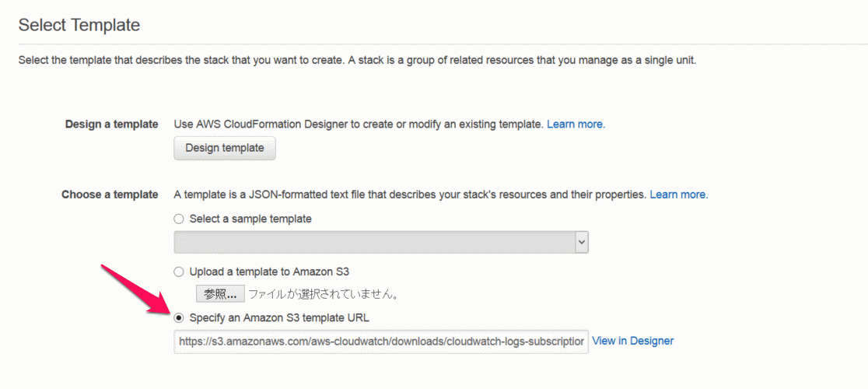This screenshot has height=389, width=868.
Task: Expand the sample template dropdown arrow
Action: pyautogui.click(x=581, y=242)
